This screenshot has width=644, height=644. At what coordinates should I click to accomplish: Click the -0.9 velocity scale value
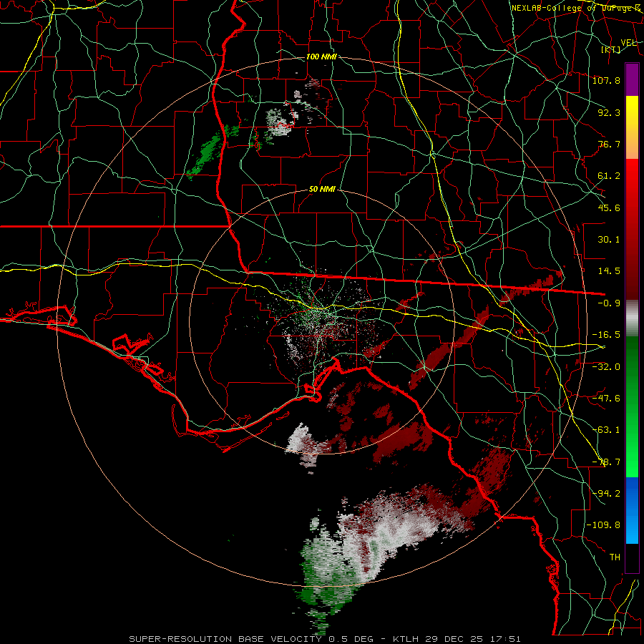coord(609,303)
